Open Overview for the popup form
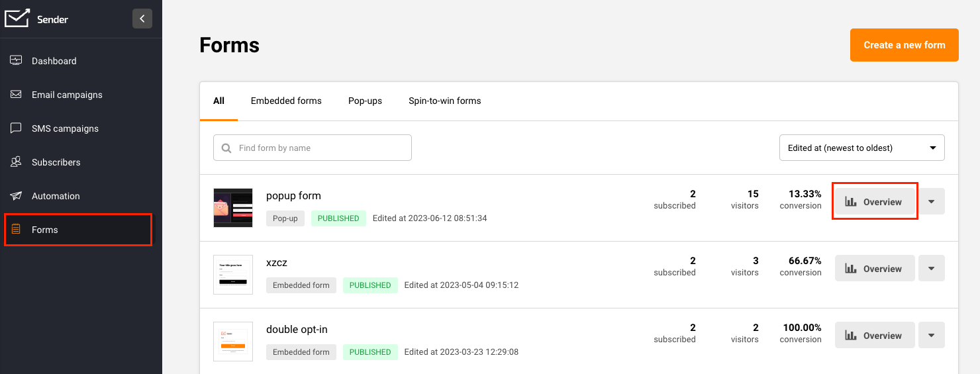The width and height of the screenshot is (980, 374). click(x=874, y=202)
